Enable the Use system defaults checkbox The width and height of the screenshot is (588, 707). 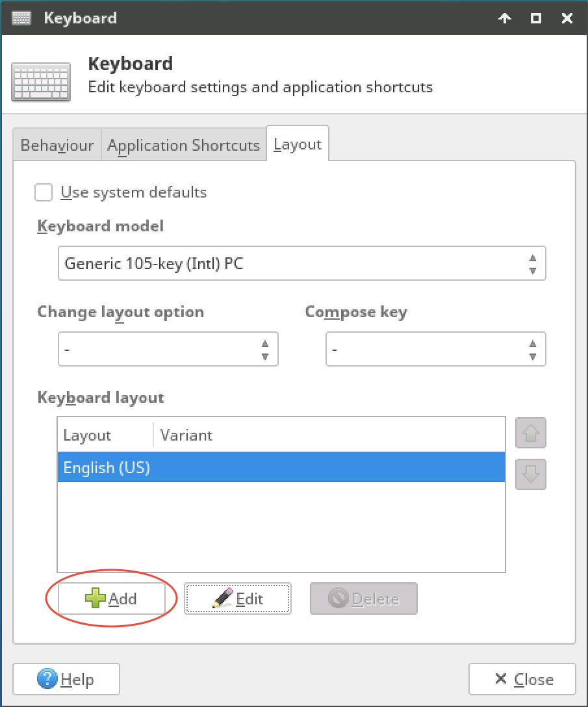point(44,193)
